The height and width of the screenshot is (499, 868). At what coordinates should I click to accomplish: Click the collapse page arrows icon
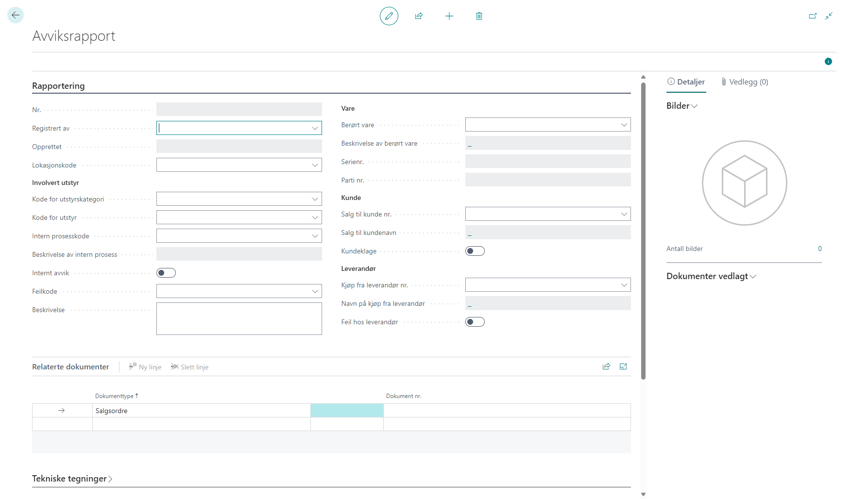point(829,16)
